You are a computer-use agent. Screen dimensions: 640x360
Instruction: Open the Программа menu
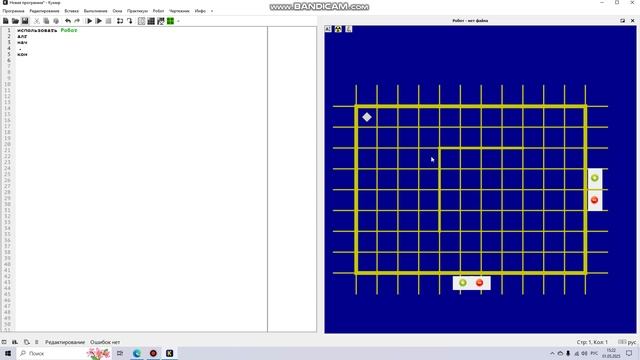[x=13, y=11]
